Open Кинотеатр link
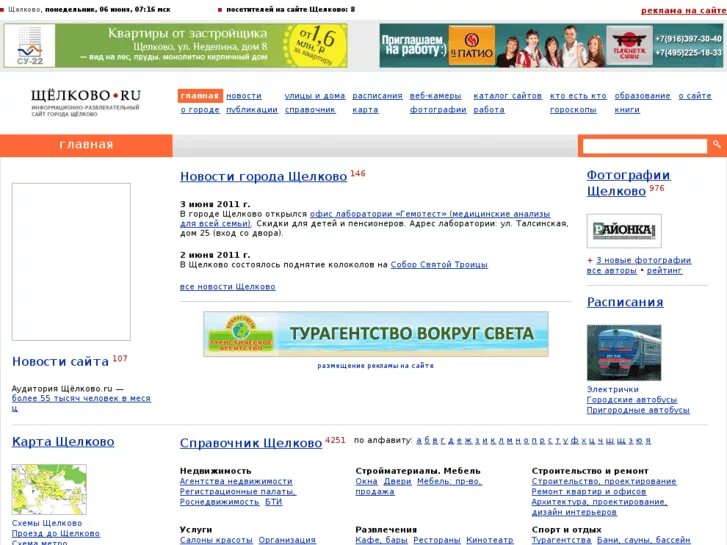This screenshot has height=545, width=727. [x=490, y=540]
